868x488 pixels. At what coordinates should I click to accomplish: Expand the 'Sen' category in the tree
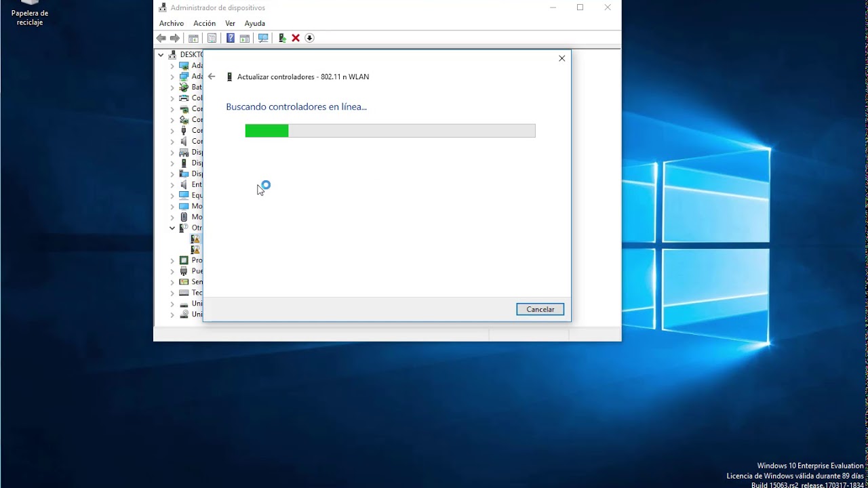[x=172, y=282]
